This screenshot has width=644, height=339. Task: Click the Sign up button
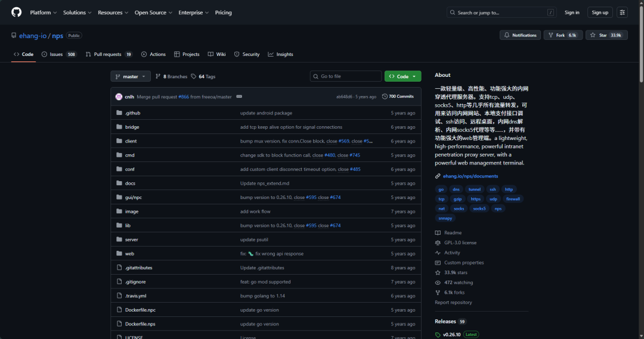pos(600,13)
